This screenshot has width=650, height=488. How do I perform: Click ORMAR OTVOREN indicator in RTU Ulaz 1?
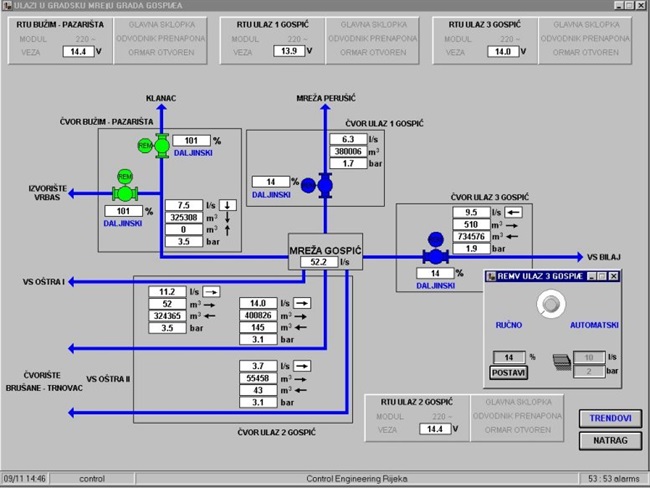[373, 52]
